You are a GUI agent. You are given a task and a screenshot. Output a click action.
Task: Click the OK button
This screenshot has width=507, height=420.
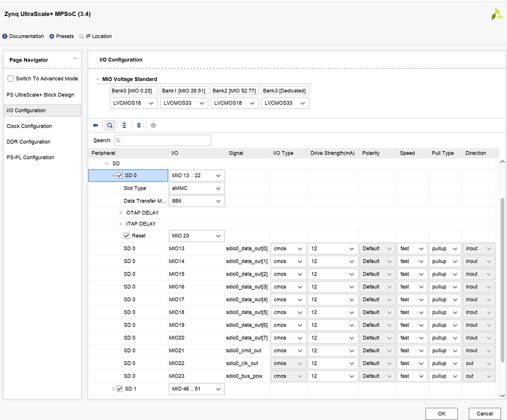pyautogui.click(x=441, y=413)
